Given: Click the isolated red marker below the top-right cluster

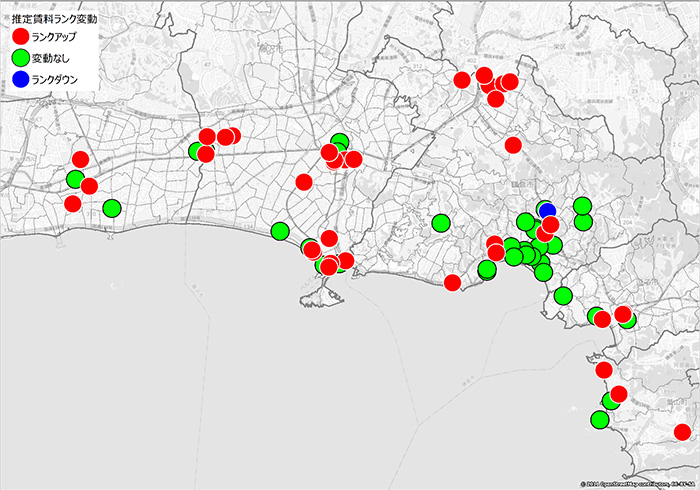Looking at the screenshot, I should [x=513, y=145].
